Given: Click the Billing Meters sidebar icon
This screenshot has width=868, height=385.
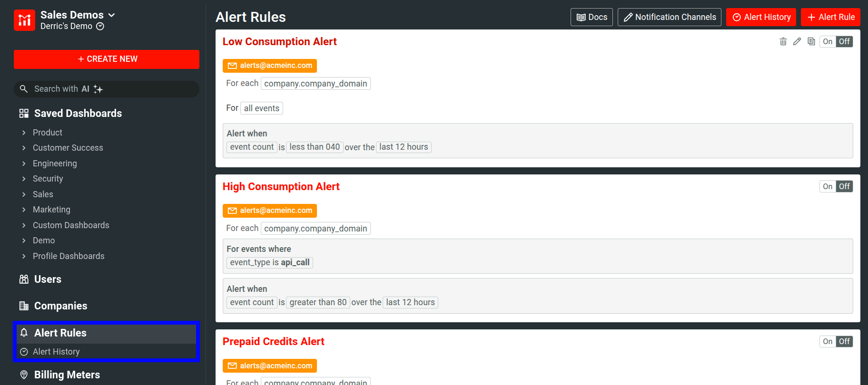Looking at the screenshot, I should point(24,375).
